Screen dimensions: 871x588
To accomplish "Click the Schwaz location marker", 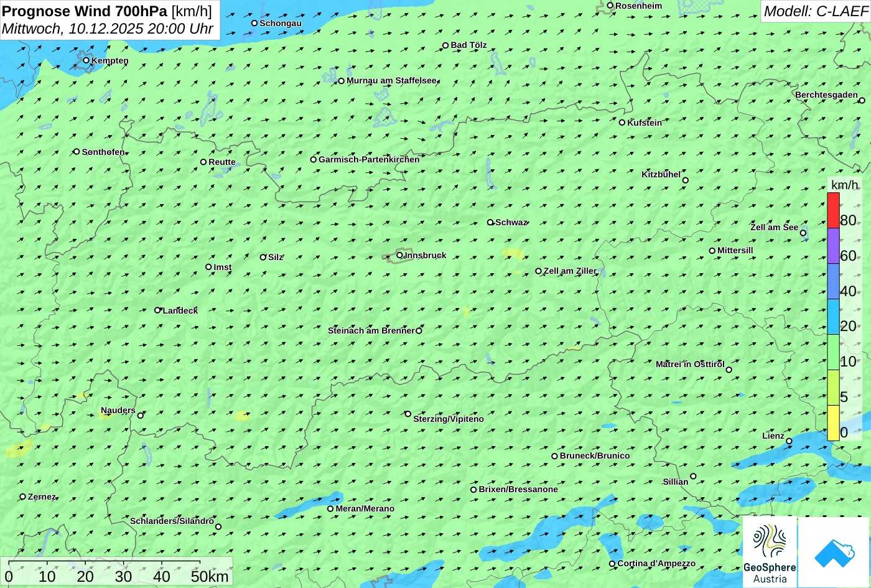I will [490, 222].
